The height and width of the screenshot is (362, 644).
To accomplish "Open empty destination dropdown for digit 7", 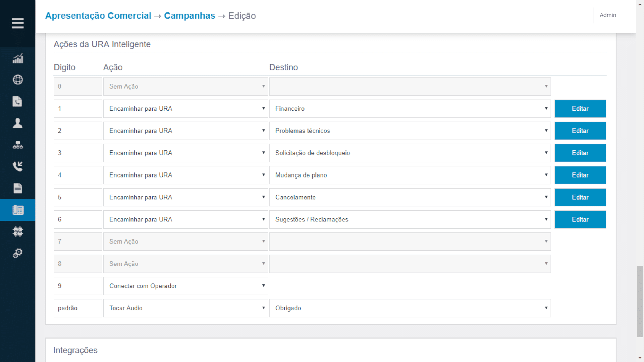I will point(410,242).
